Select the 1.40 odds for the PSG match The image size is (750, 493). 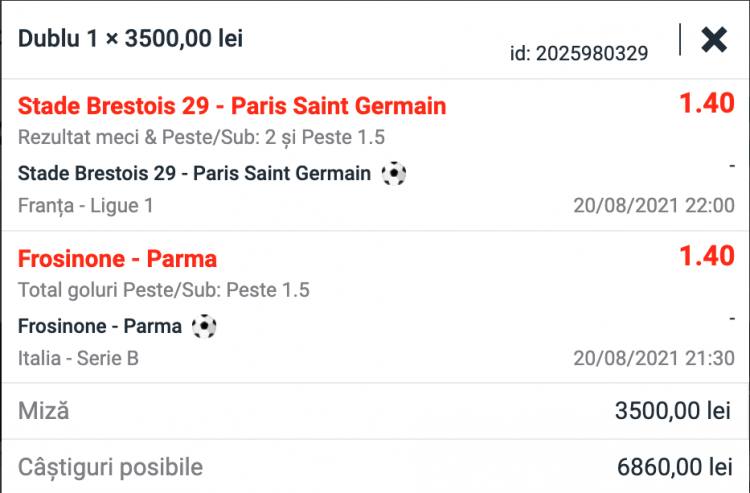[x=707, y=104]
